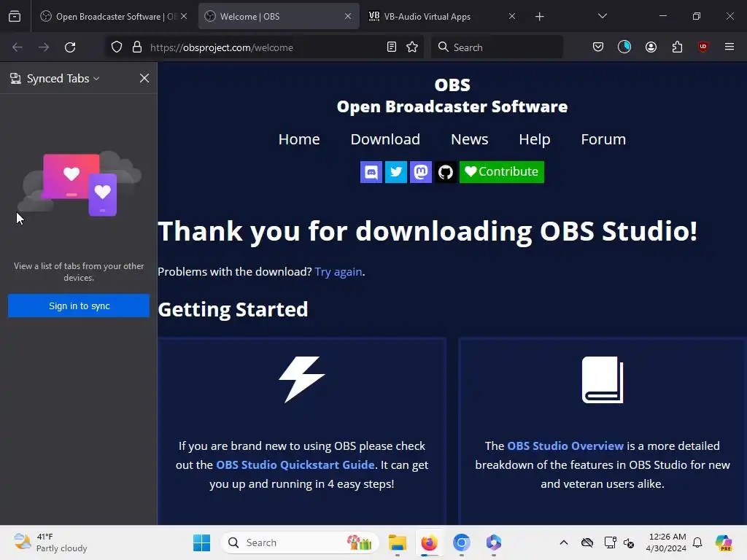747x560 pixels.
Task: Close the VB-Audio Virtual Apps tab
Action: click(x=511, y=16)
